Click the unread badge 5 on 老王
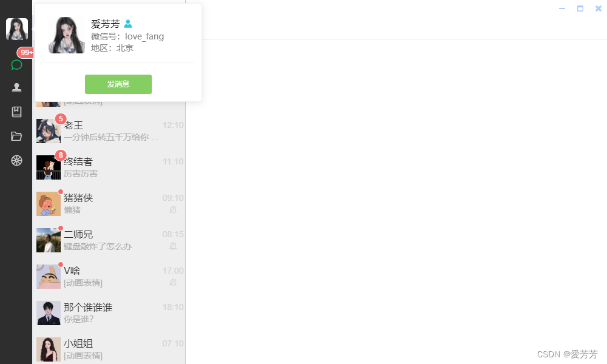Viewport: 607px width, 364px height. click(x=60, y=119)
